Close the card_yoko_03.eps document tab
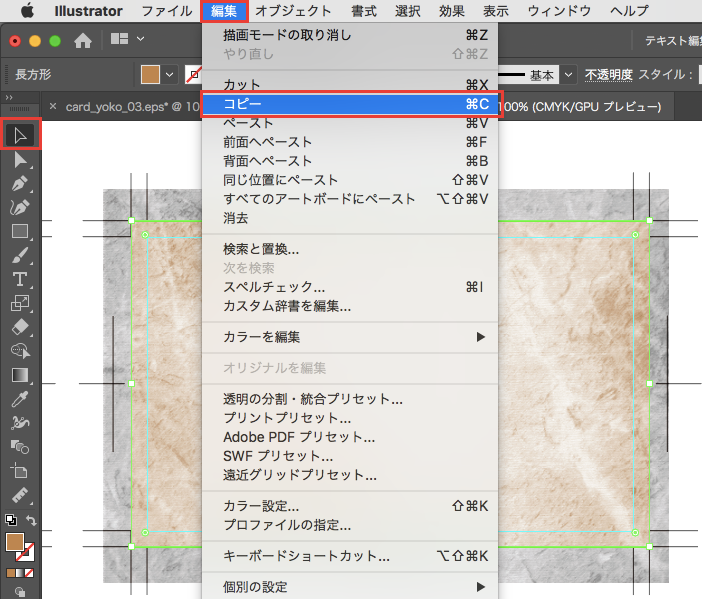The height and width of the screenshot is (599, 702). (53, 107)
